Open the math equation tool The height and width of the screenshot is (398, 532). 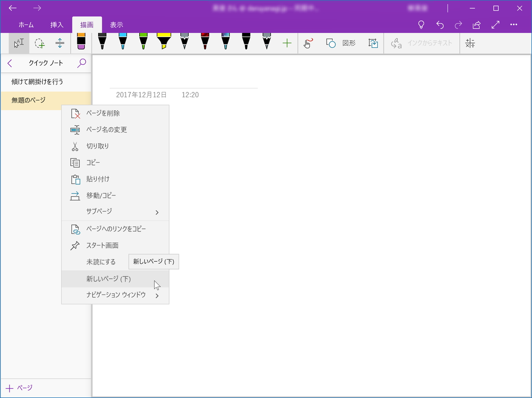(470, 43)
